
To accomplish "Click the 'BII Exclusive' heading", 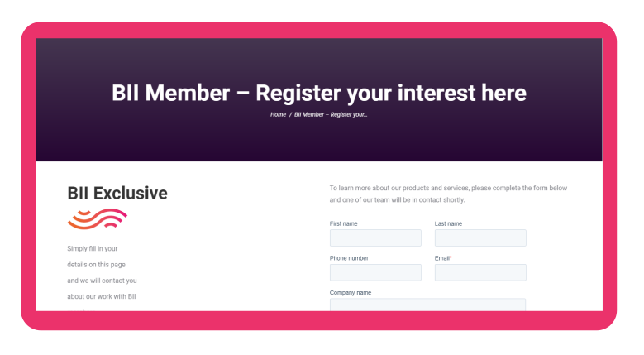I will tap(117, 193).
